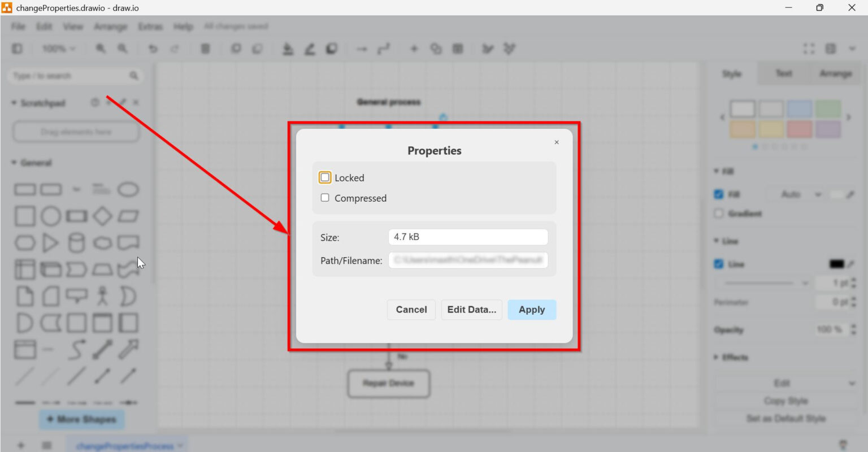
Task: Click the Path/Filename input field
Action: pos(468,260)
